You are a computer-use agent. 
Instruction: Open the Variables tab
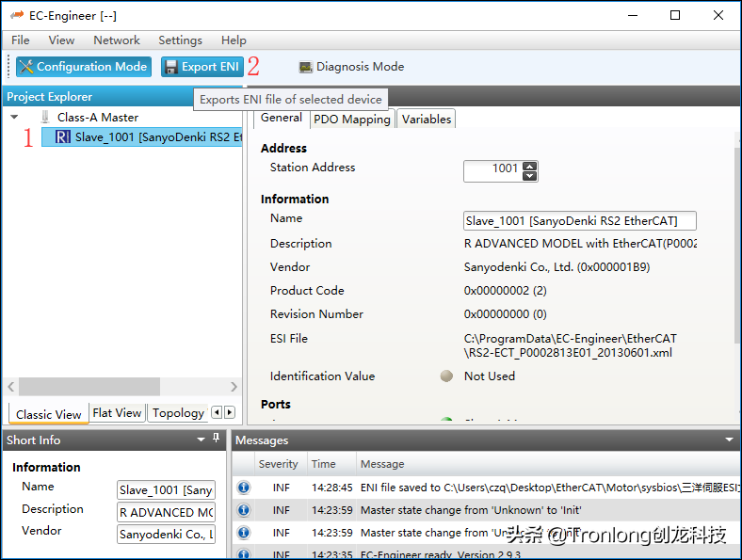coord(427,120)
